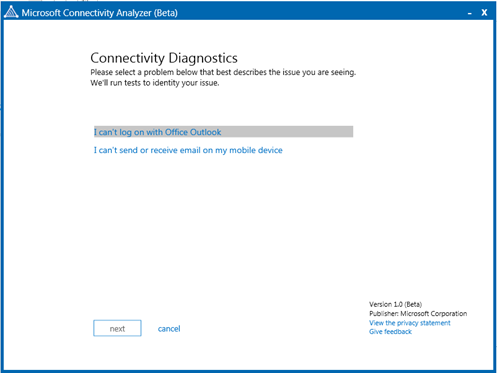Click the "Please select a problem below" instruction line

(223, 72)
